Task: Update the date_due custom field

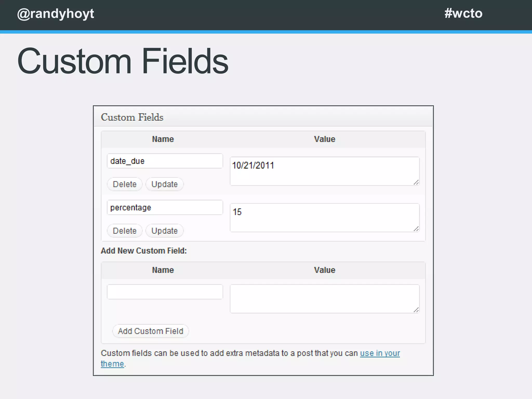Action: click(164, 184)
